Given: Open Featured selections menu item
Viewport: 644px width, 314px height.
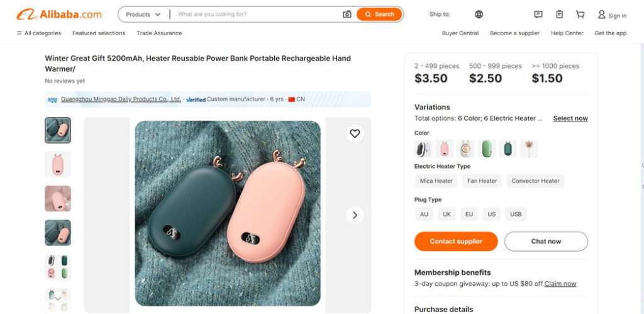Looking at the screenshot, I should coord(99,33).
